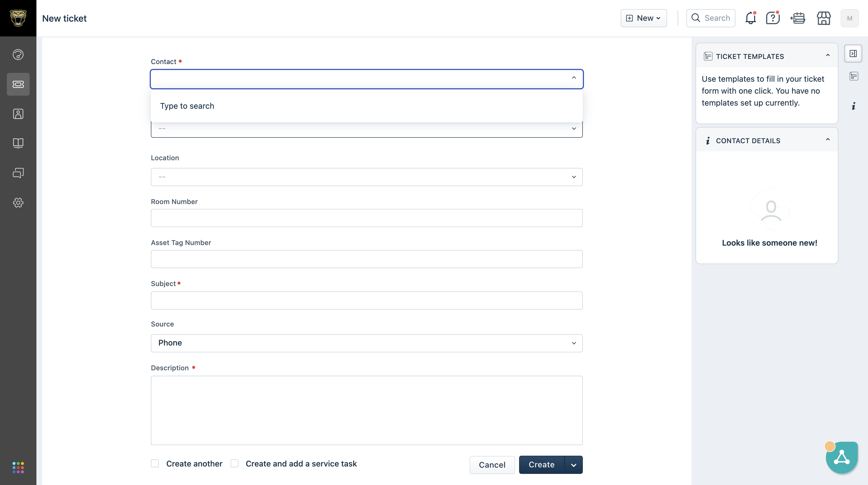Open the knowledge base book icon
This screenshot has width=868, height=485.
tap(18, 143)
